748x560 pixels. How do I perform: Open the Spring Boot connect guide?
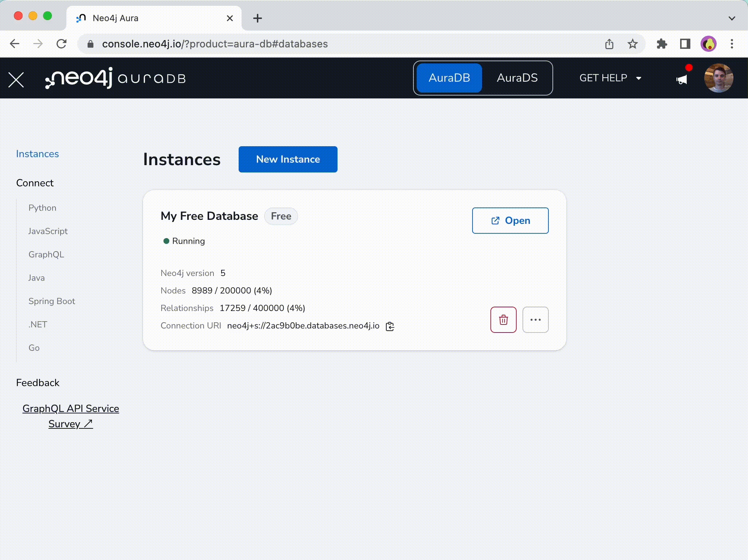pyautogui.click(x=51, y=301)
